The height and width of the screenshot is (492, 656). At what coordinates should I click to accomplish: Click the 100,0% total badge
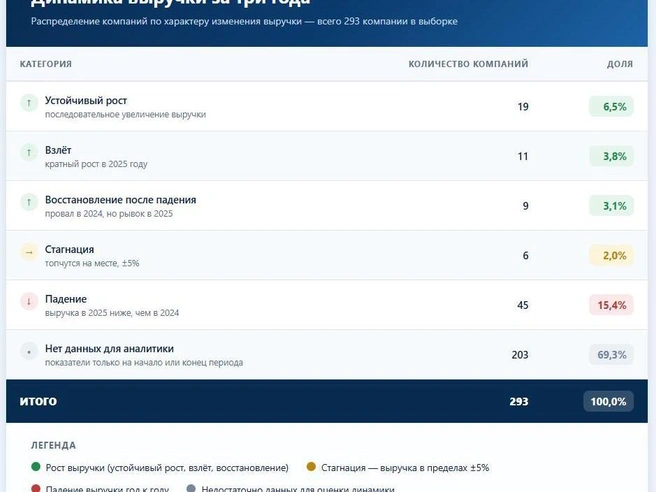608,402
